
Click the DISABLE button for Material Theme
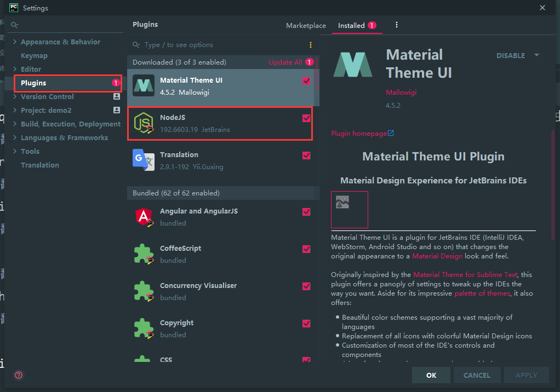[x=511, y=56]
